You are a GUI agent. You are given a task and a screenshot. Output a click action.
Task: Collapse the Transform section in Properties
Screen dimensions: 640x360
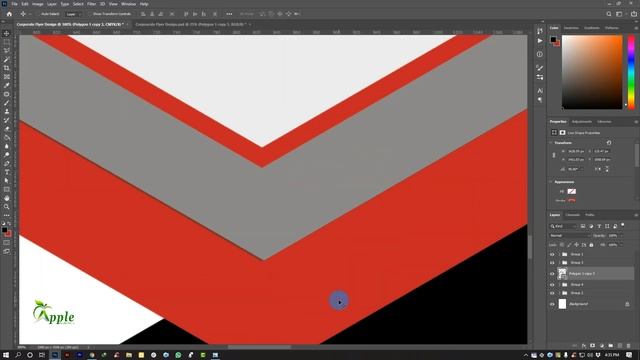click(551, 143)
